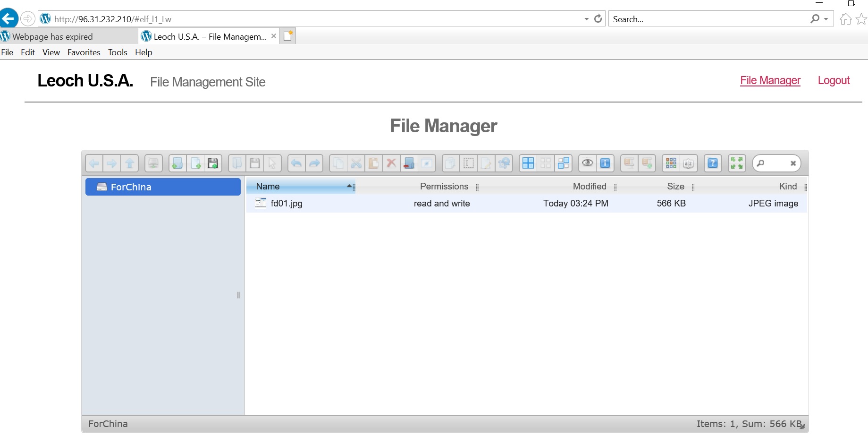Viewport: 868px width, 445px height.
Task: Open the sort options a-z icon
Action: point(689,163)
